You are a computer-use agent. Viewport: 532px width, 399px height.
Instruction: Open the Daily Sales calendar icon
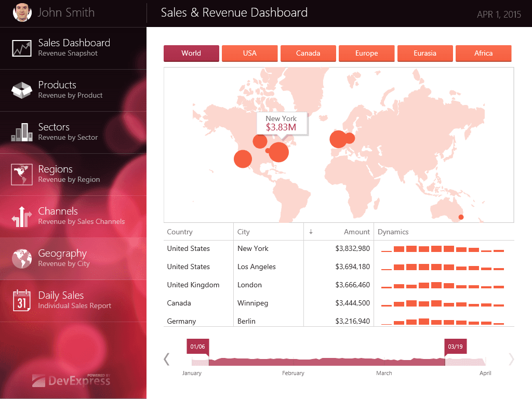coord(22,300)
